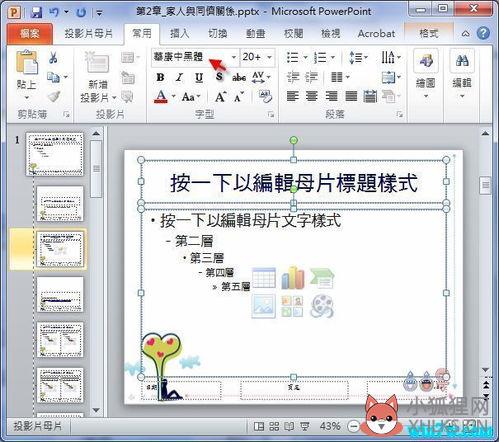Increase font size with large A icon

[220, 97]
